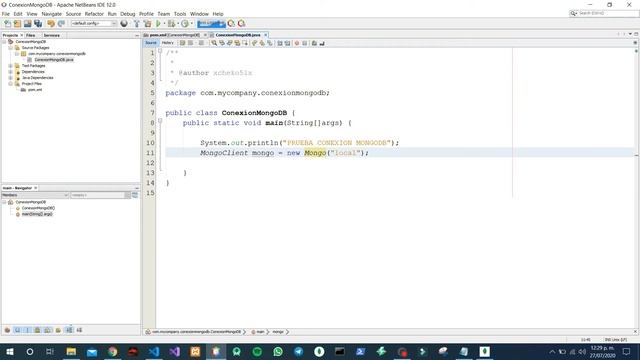Toggle the Show Static Members filter in Navigator
Viewport: 640px width, 360px height.
click(27, 330)
